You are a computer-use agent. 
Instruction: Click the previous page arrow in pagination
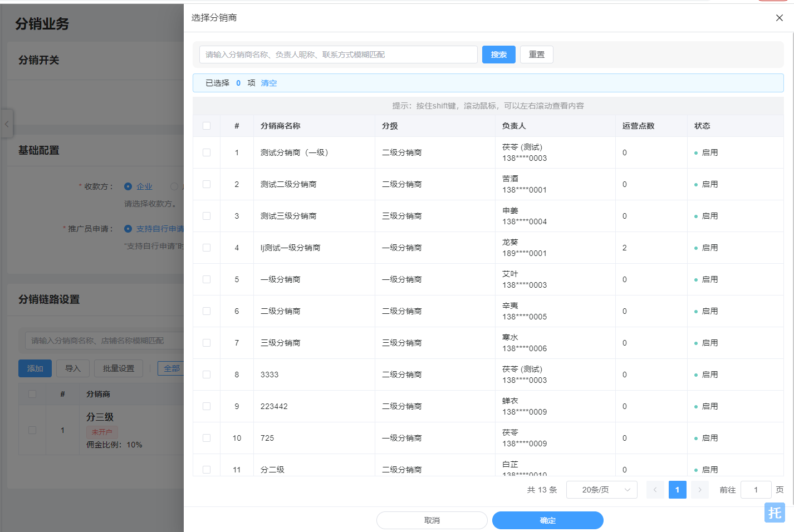click(655, 490)
